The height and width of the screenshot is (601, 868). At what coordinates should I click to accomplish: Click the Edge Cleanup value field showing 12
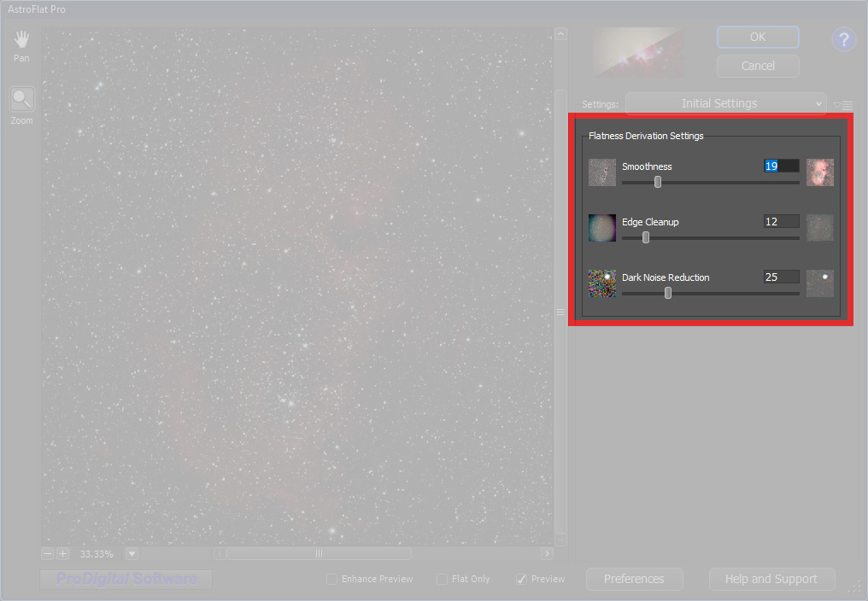[781, 221]
